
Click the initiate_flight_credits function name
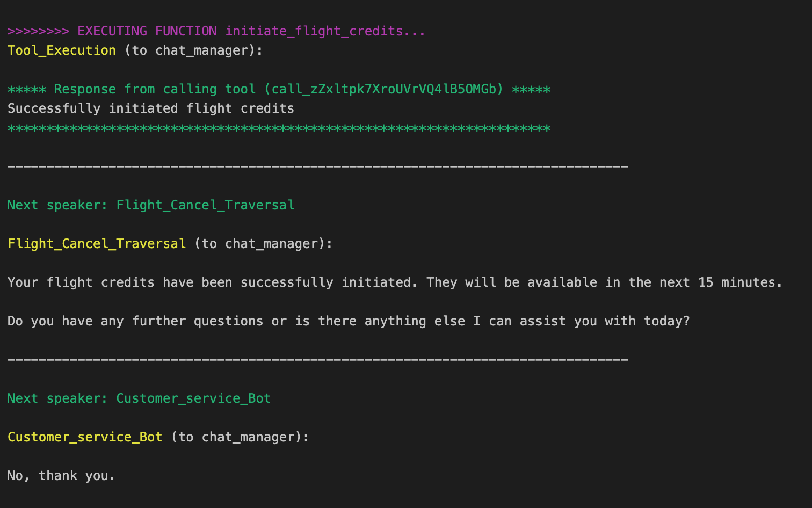[314, 31]
